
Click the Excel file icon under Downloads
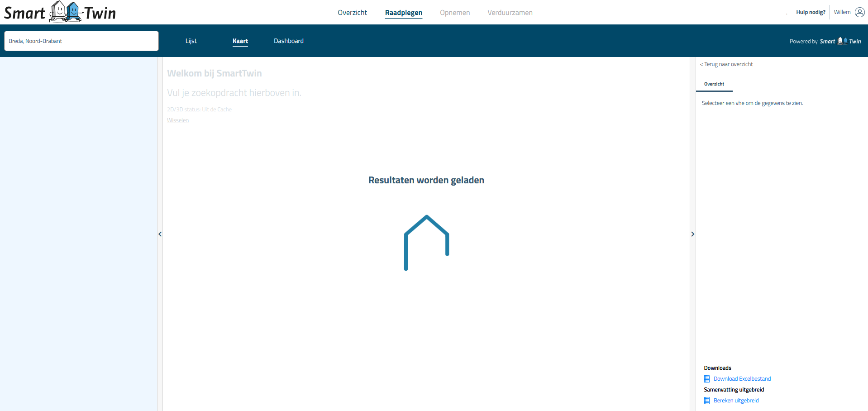(x=707, y=379)
